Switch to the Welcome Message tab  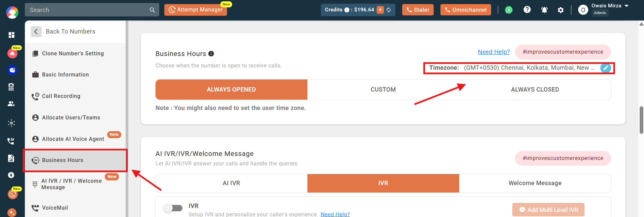(535, 183)
